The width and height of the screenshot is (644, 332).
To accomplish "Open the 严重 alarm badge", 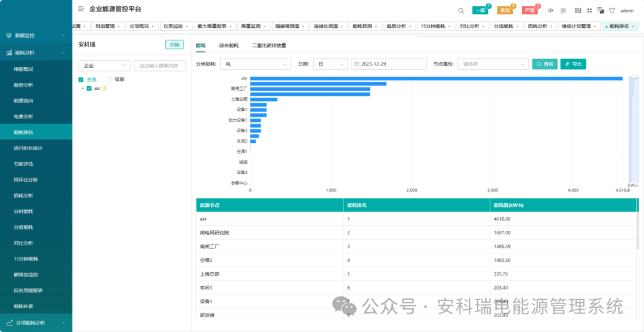I will pos(530,11).
